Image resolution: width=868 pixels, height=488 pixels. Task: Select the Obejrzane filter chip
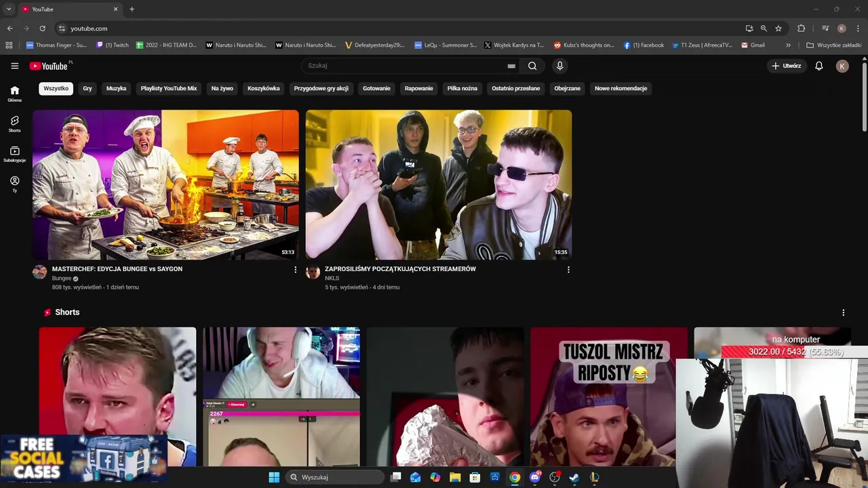tap(568, 88)
